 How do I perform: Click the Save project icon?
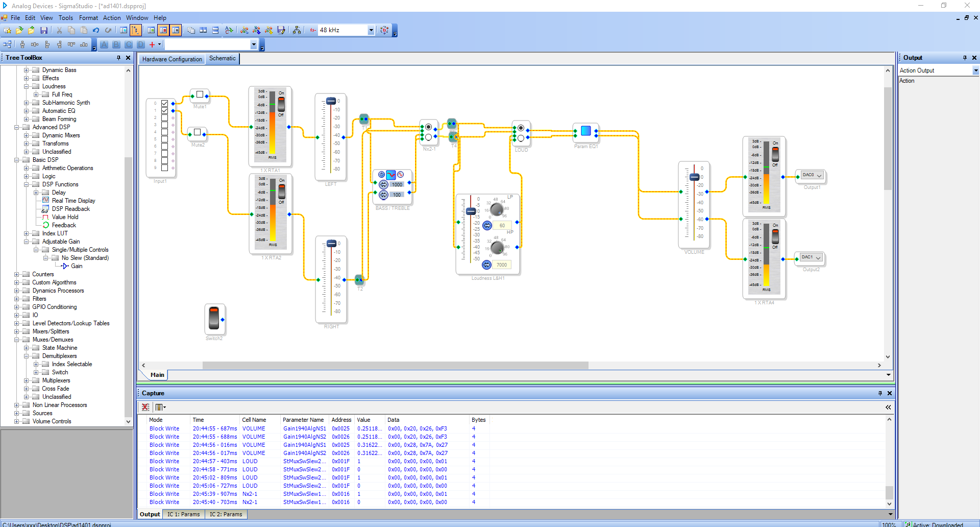pyautogui.click(x=44, y=31)
